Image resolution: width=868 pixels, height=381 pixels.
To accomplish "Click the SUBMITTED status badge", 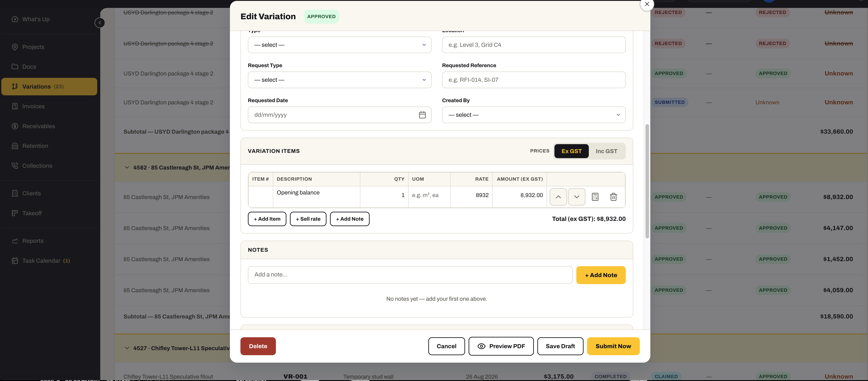I will point(669,102).
